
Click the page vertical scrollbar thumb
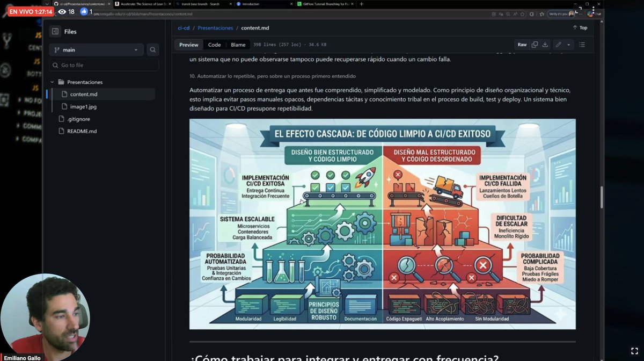coord(601,198)
